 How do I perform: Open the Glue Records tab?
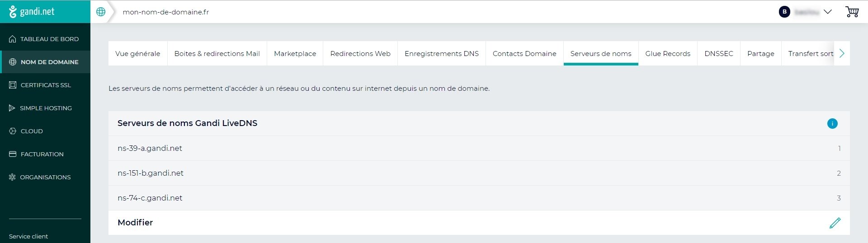point(668,53)
